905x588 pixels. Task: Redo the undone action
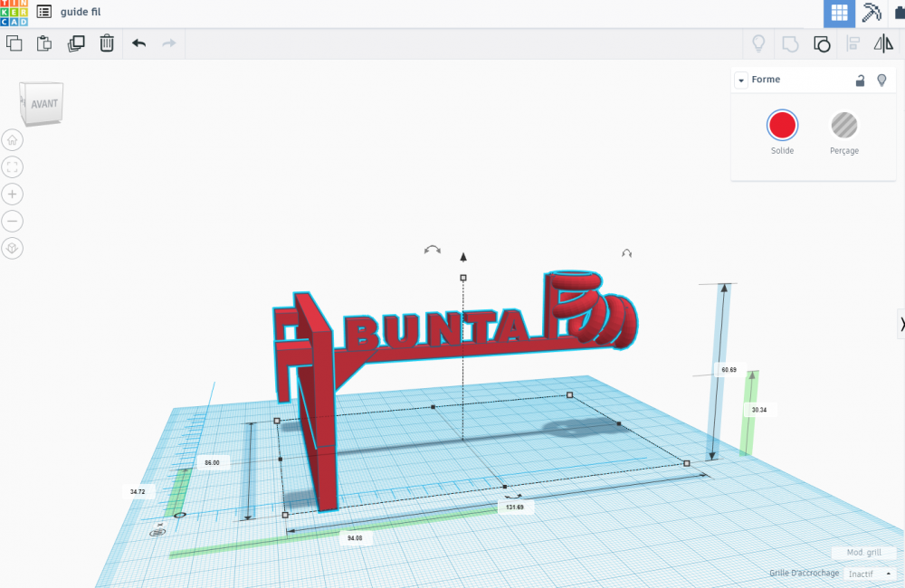pyautogui.click(x=169, y=43)
